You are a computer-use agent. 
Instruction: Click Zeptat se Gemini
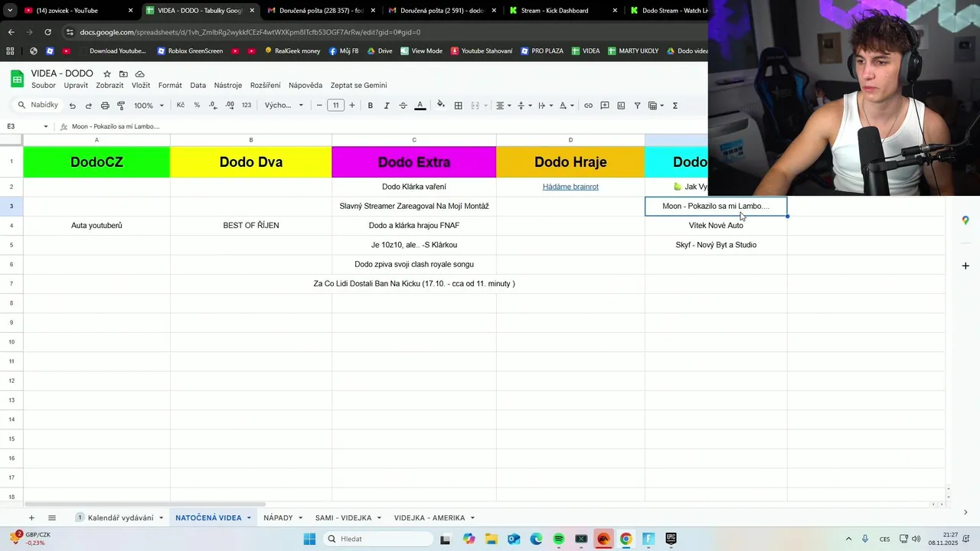[358, 85]
